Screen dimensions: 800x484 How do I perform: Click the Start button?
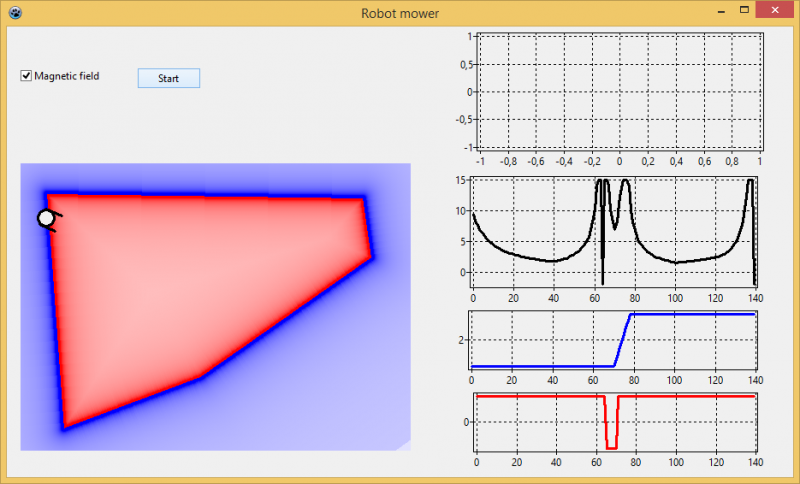pos(168,78)
